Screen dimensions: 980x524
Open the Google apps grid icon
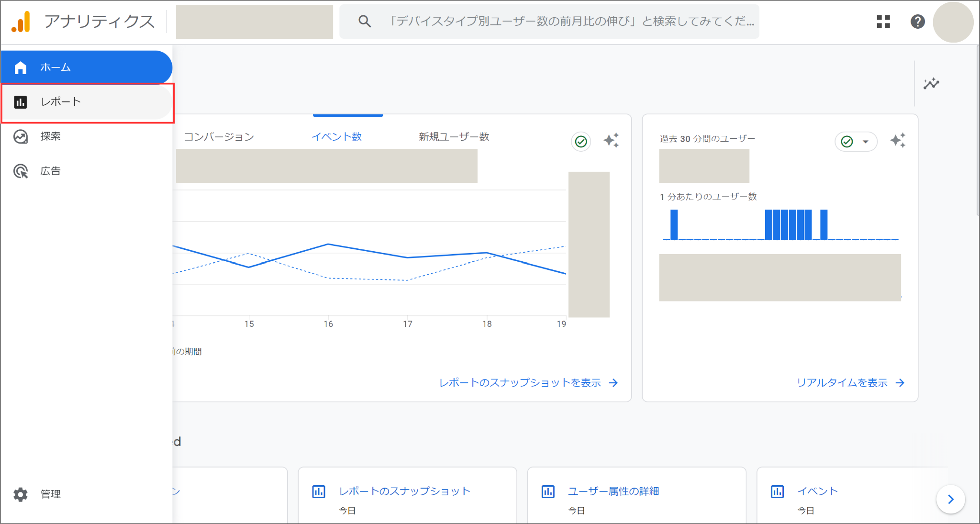coord(883,22)
